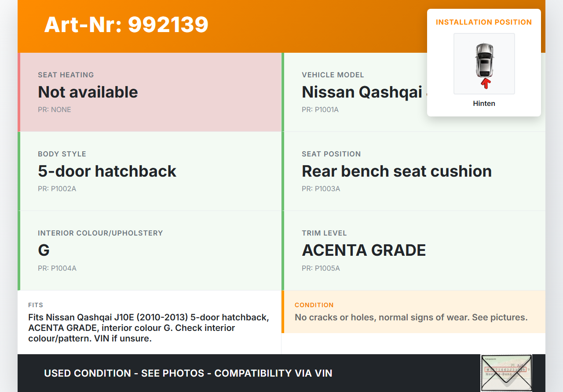This screenshot has width=563, height=392.
Task: Select the large "5-door hatchback" body style value
Action: (x=107, y=171)
